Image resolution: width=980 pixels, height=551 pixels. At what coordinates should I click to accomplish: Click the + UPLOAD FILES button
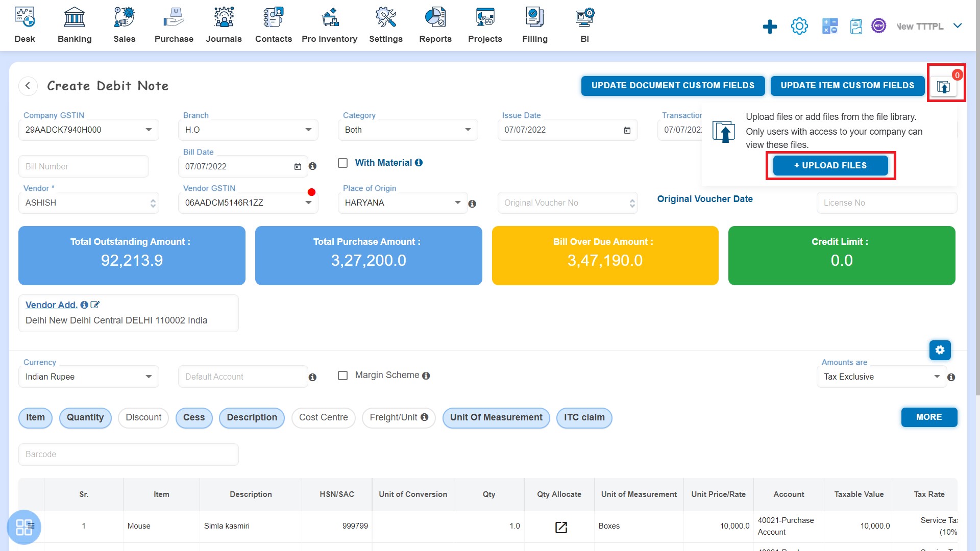pyautogui.click(x=830, y=165)
